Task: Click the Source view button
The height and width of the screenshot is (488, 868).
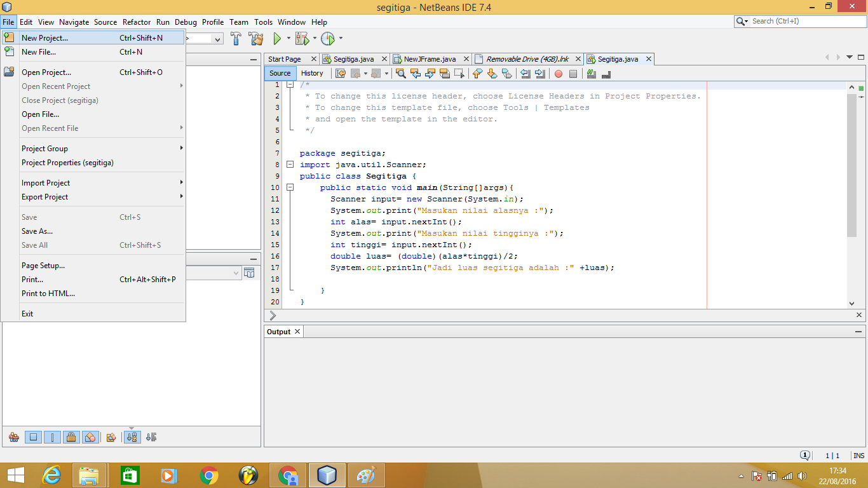Action: click(x=280, y=73)
